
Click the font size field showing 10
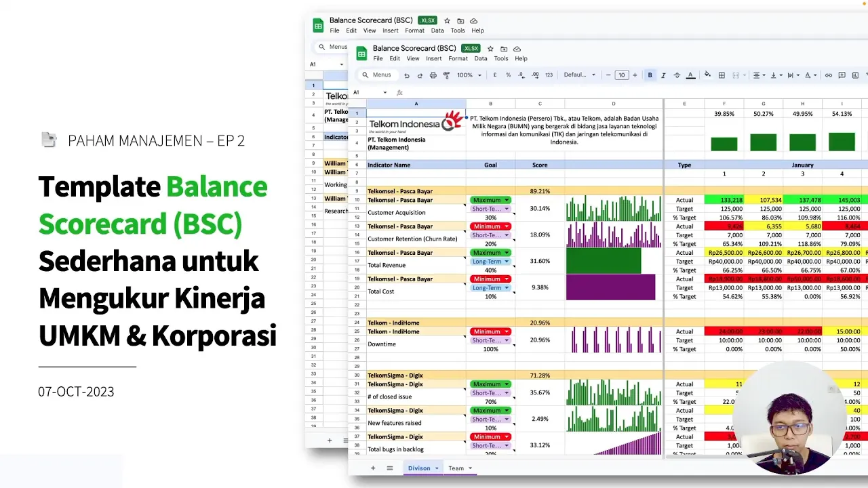pos(622,75)
